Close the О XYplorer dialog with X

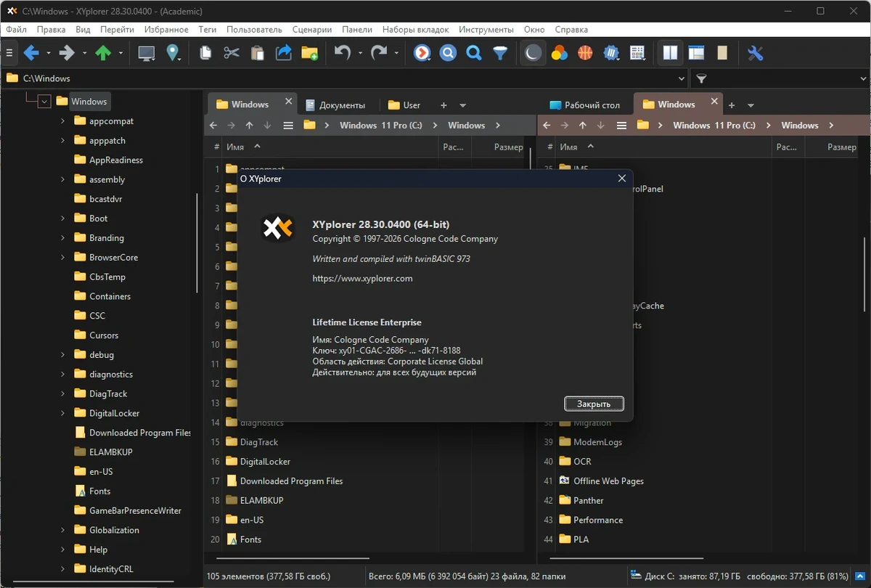tap(621, 179)
